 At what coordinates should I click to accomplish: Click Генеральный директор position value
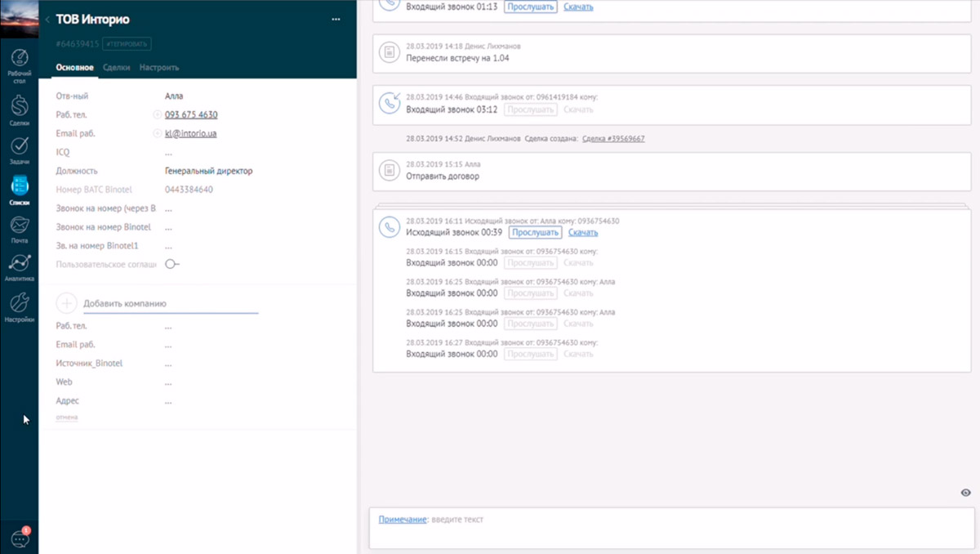click(x=209, y=171)
